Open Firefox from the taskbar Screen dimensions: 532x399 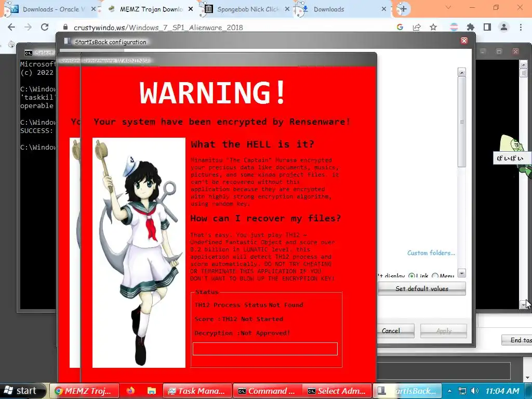pos(130,391)
